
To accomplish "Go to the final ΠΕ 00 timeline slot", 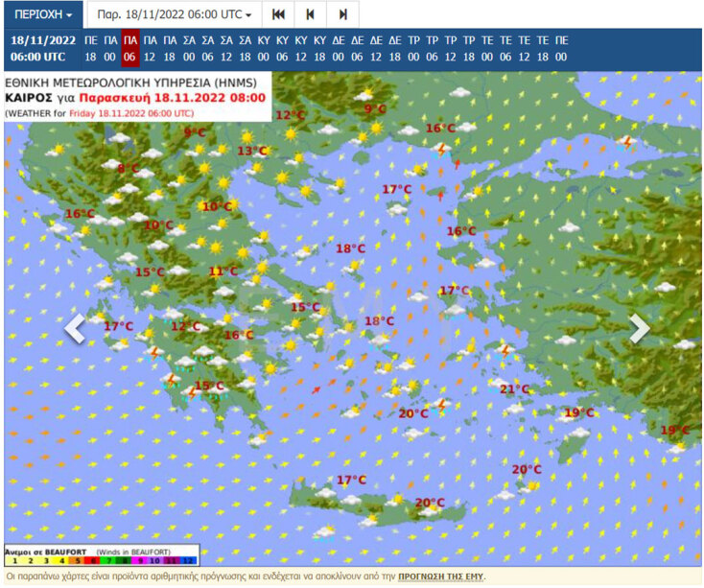I will [x=562, y=49].
